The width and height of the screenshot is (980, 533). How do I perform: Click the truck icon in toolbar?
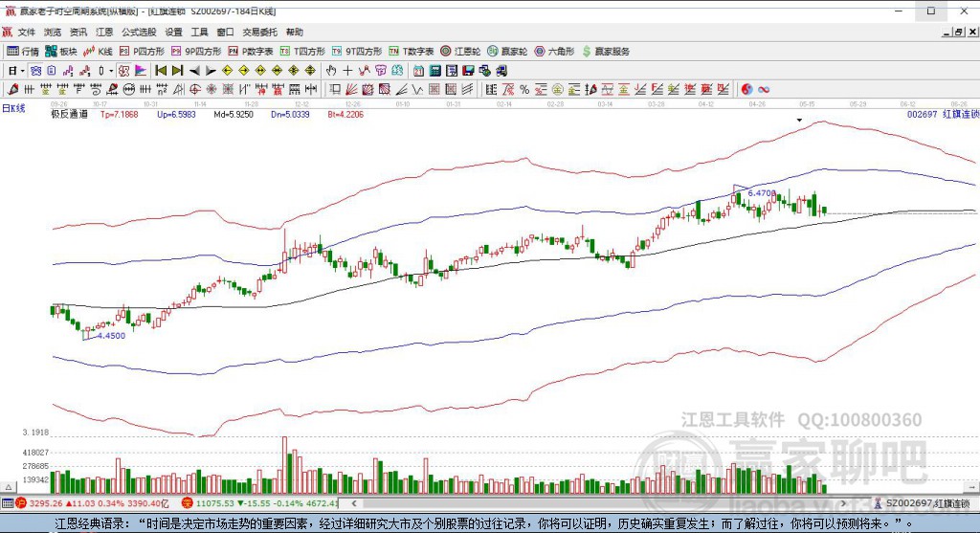501,71
